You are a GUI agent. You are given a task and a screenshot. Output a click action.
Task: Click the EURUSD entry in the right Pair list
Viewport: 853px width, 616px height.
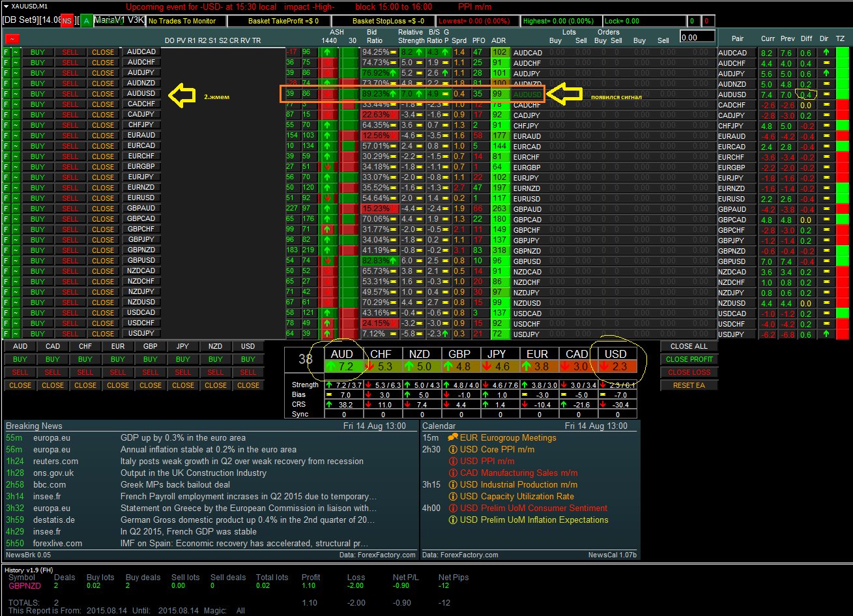pos(732,198)
